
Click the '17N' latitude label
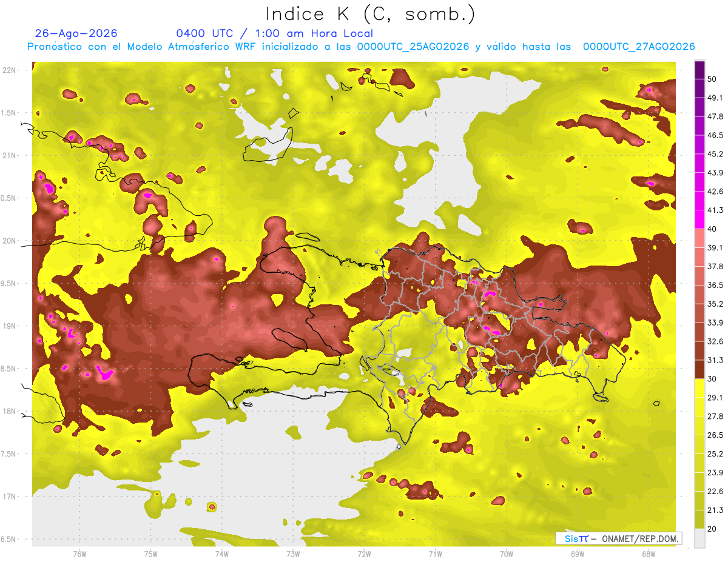[8, 497]
